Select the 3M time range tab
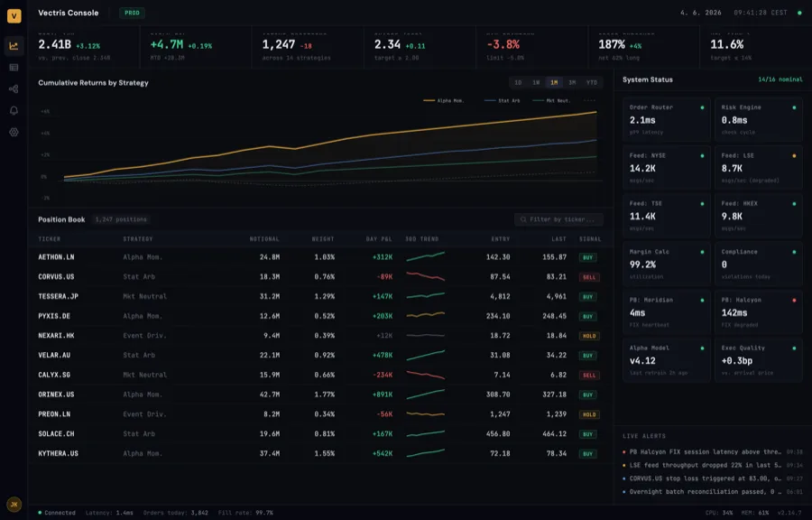This screenshot has height=520, width=812. click(x=572, y=83)
